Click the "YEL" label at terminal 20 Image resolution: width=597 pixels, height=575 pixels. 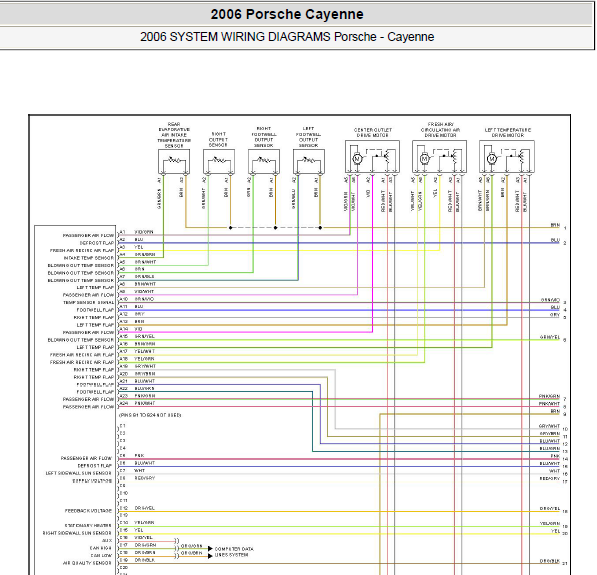(x=555, y=531)
